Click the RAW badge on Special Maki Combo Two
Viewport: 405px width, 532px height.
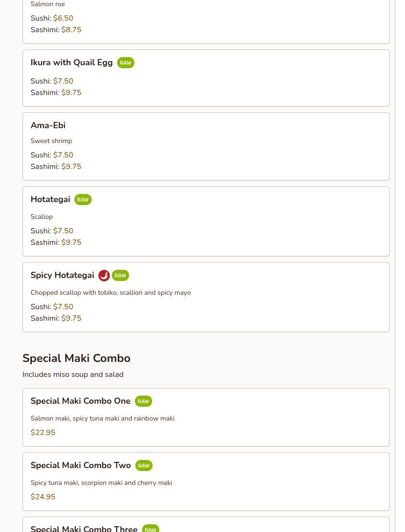[x=143, y=466]
